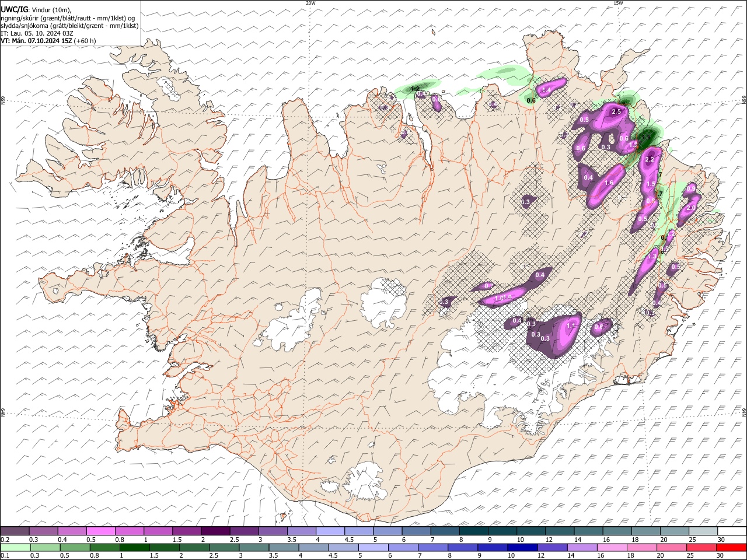
Task: Click upper legend swatch between 0.2 and 0.3
Action: (15, 531)
